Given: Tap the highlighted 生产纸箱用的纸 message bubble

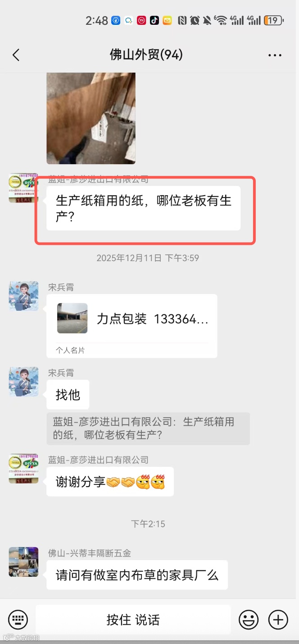Looking at the screenshot, I should [x=144, y=208].
